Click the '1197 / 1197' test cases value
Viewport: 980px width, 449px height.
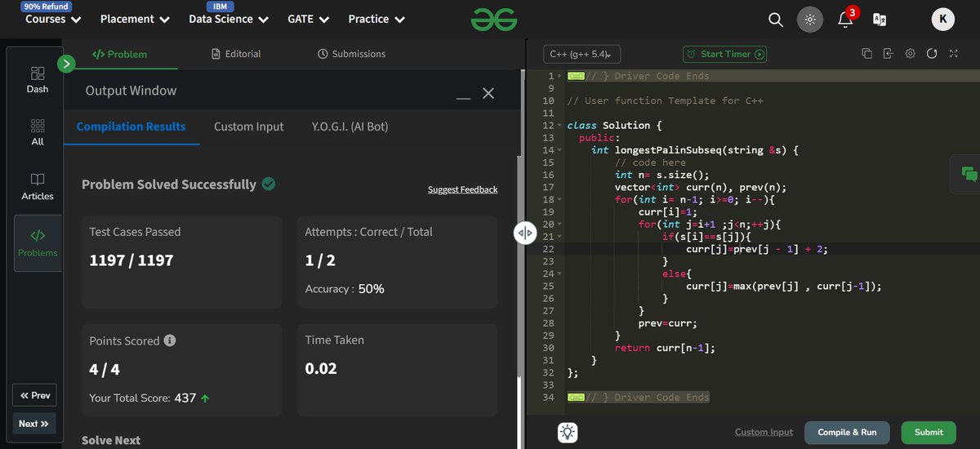coord(131,260)
